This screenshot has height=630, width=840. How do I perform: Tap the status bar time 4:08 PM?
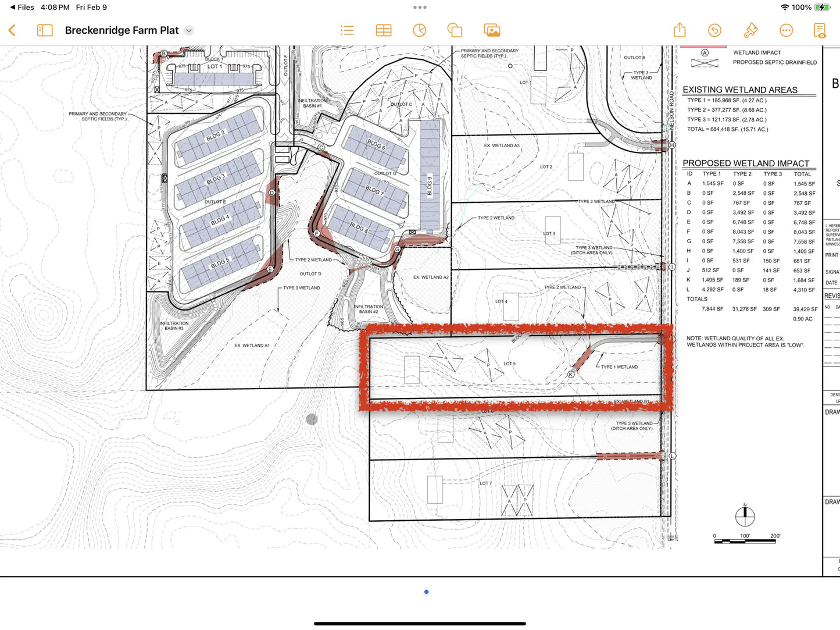click(x=55, y=8)
